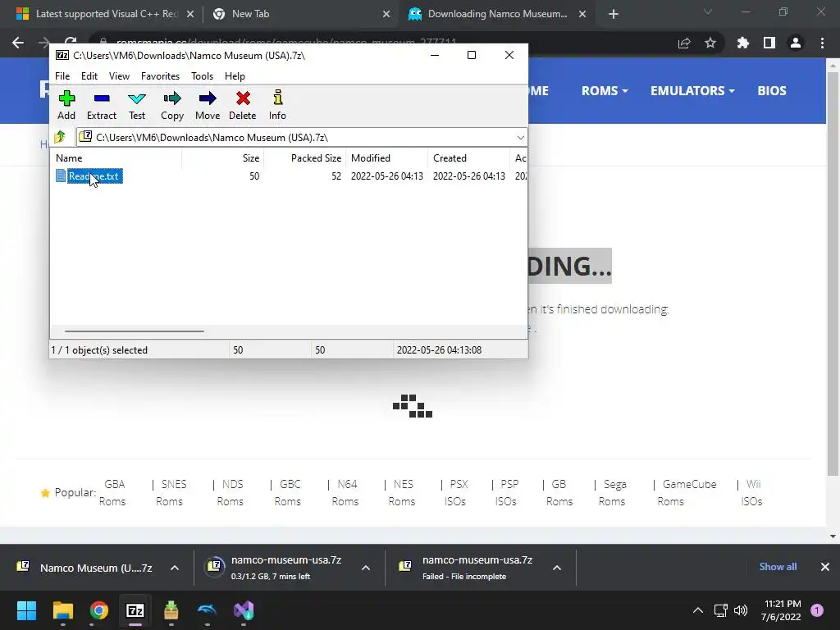Image resolution: width=840 pixels, height=630 pixels.
Task: Extract files with the Extract button
Action: pyautogui.click(x=101, y=105)
